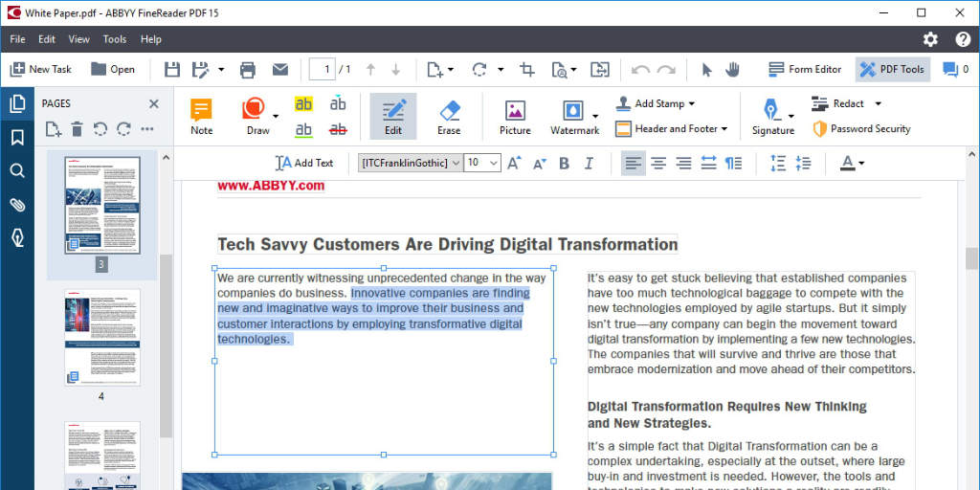This screenshot has width=980, height=490.
Task: Open the Tools menu
Action: (x=115, y=39)
